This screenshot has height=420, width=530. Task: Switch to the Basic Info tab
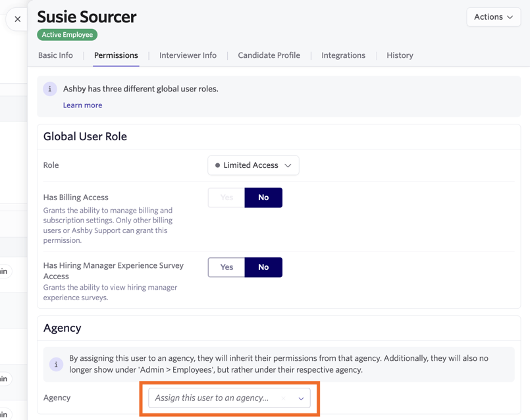[x=55, y=55]
